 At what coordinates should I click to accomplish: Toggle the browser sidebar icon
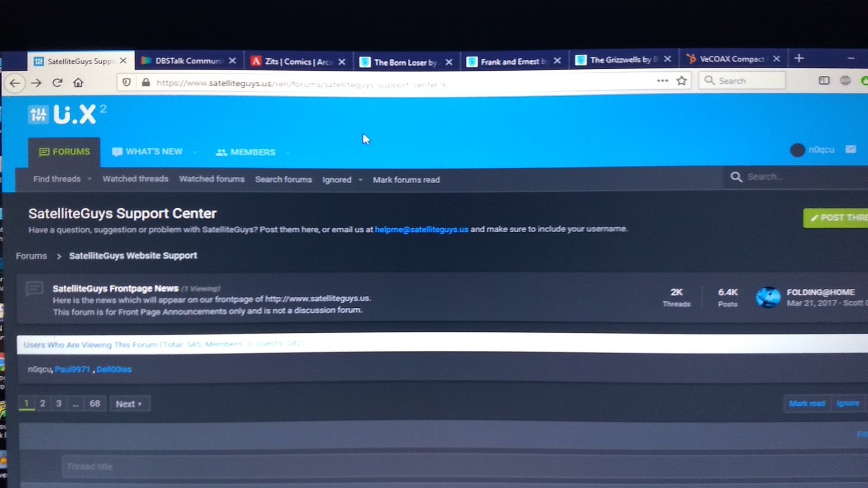(824, 80)
